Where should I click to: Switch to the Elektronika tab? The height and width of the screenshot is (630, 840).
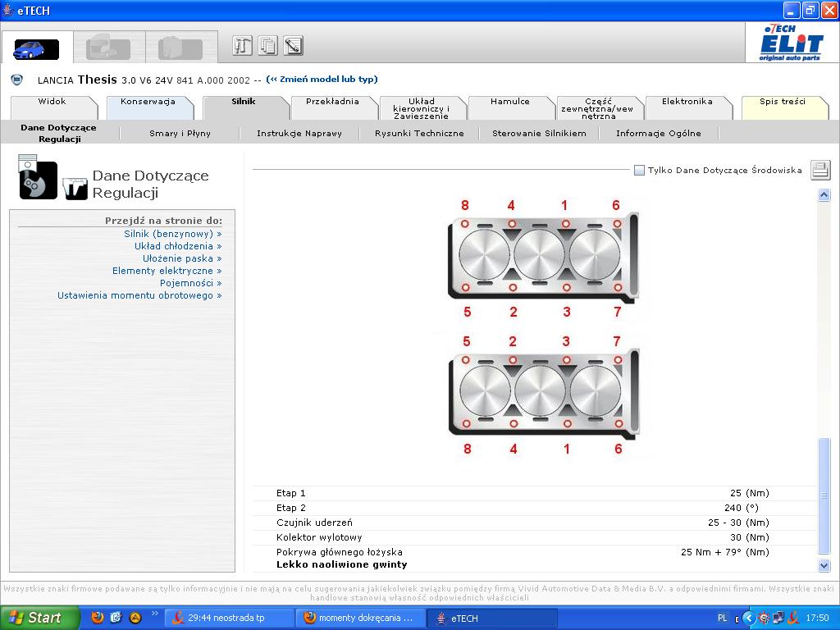click(x=687, y=103)
